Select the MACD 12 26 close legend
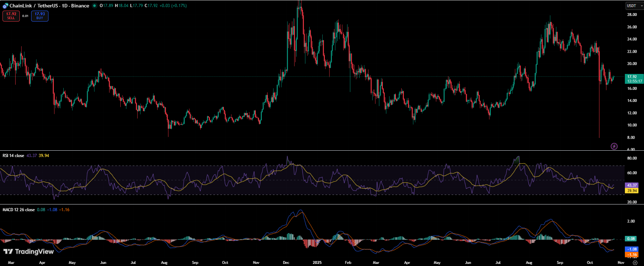This screenshot has width=644, height=266. tap(18, 210)
